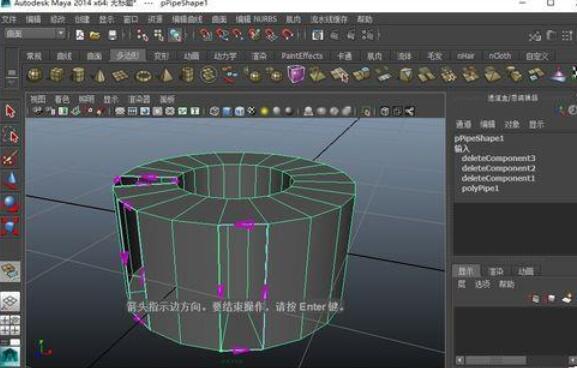The height and width of the screenshot is (368, 577).
Task: Click the Open Scene folder icon
Action: pyautogui.click(x=95, y=35)
